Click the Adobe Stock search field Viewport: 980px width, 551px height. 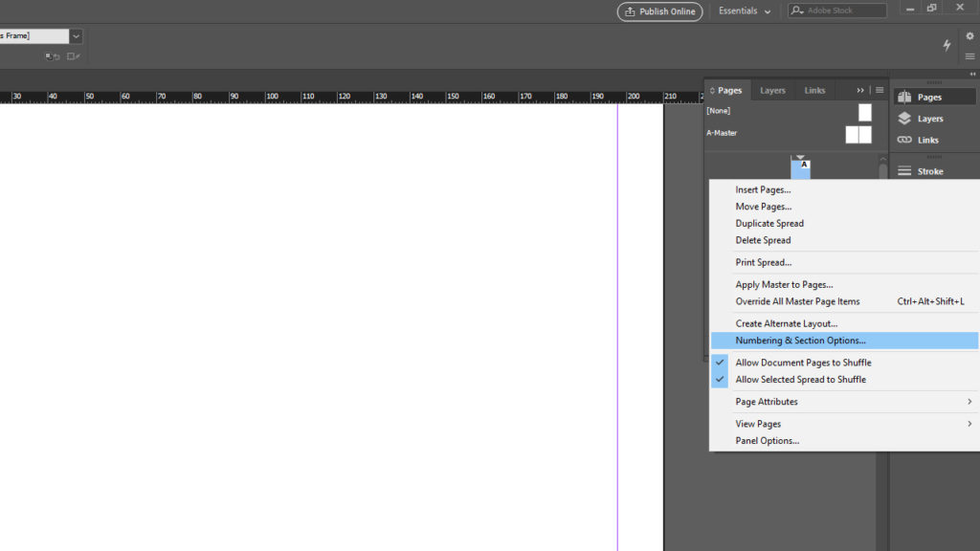click(x=838, y=10)
